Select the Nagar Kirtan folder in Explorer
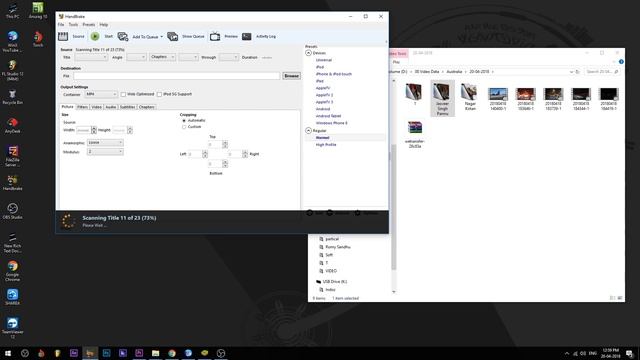 click(470, 96)
